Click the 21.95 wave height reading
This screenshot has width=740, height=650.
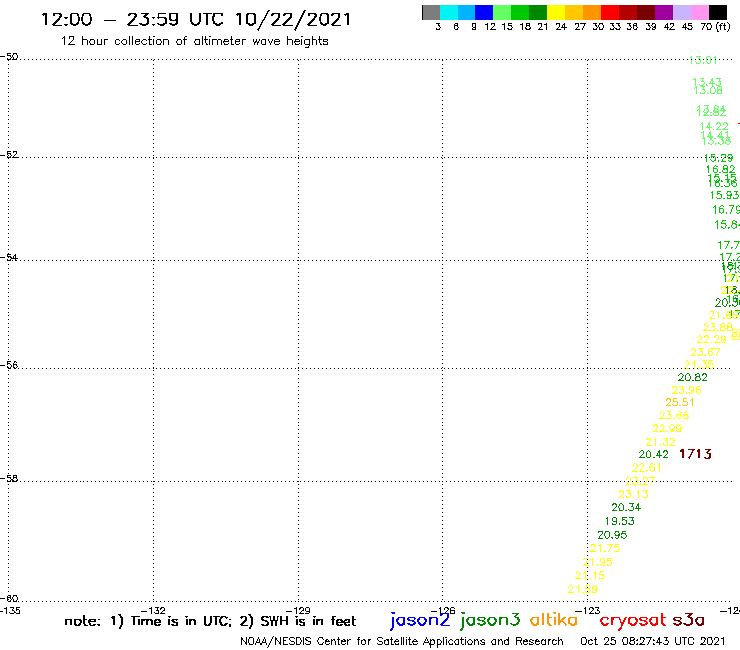(x=597, y=562)
